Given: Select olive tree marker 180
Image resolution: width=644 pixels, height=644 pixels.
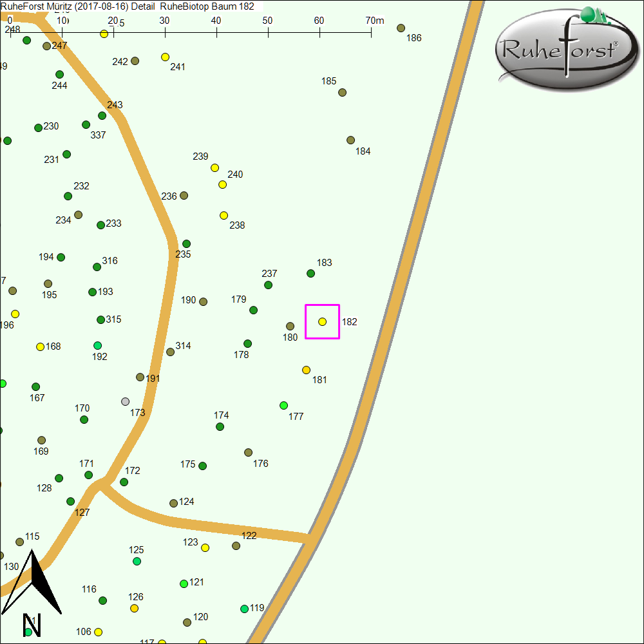Looking at the screenshot, I should pos(290,327).
